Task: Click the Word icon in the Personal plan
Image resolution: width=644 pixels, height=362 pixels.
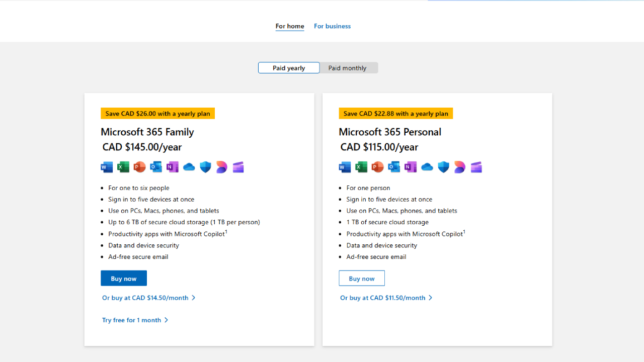Action: 345,167
